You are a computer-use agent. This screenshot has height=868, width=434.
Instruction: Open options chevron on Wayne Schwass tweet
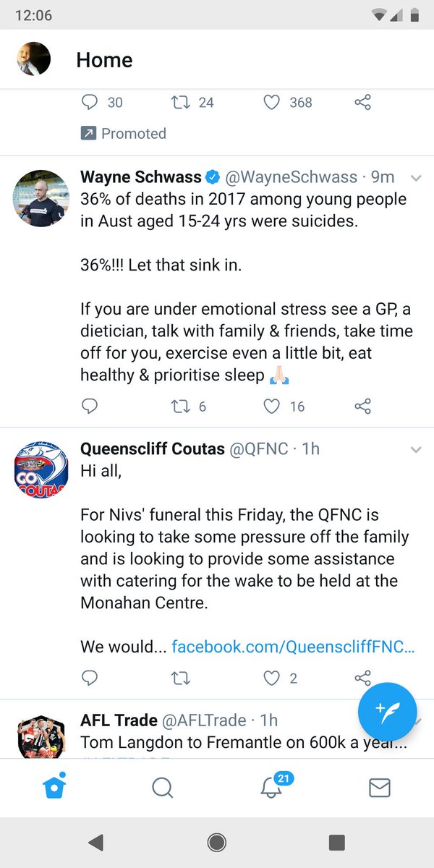click(416, 177)
